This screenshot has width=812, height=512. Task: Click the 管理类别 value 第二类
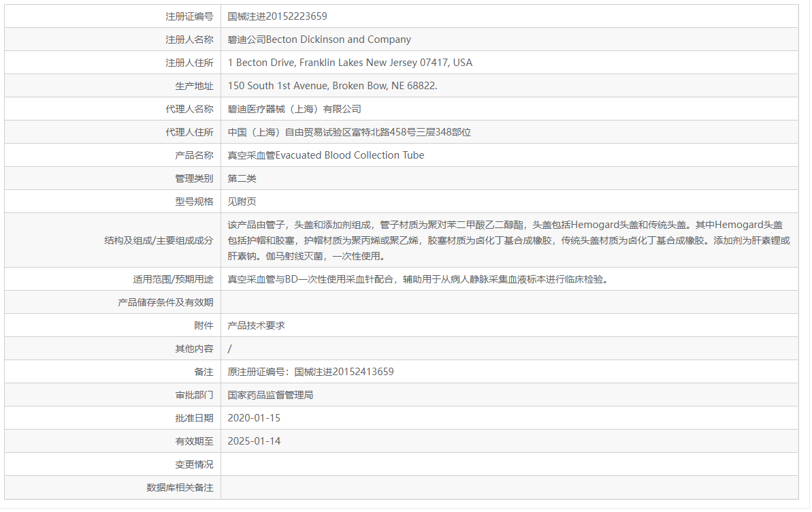tap(240, 178)
